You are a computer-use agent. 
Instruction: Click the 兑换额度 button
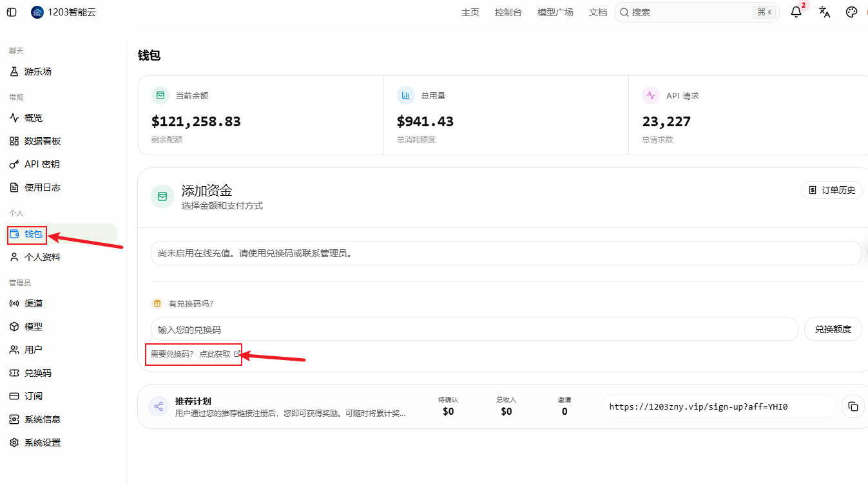click(x=833, y=329)
